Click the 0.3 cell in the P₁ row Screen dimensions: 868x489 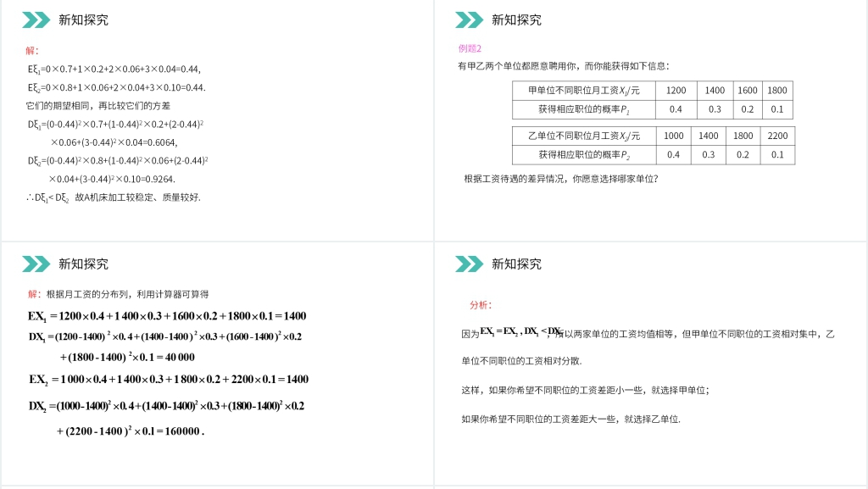click(x=715, y=109)
